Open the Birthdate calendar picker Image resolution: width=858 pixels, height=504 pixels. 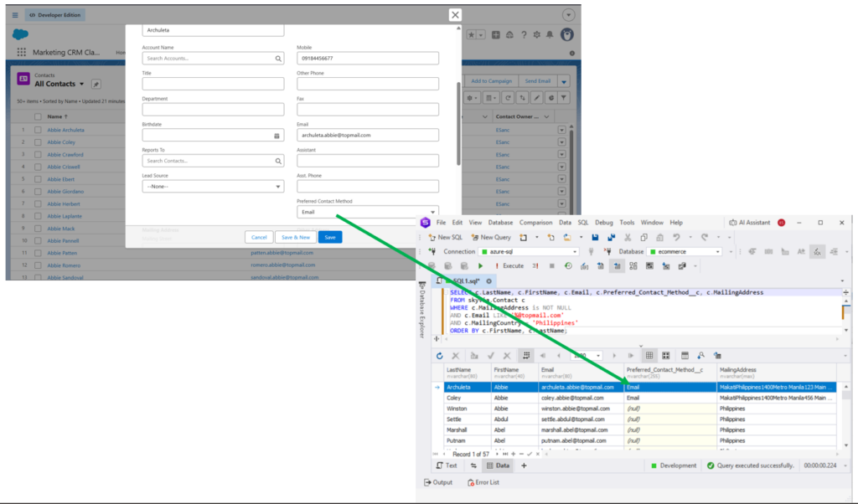277,135
